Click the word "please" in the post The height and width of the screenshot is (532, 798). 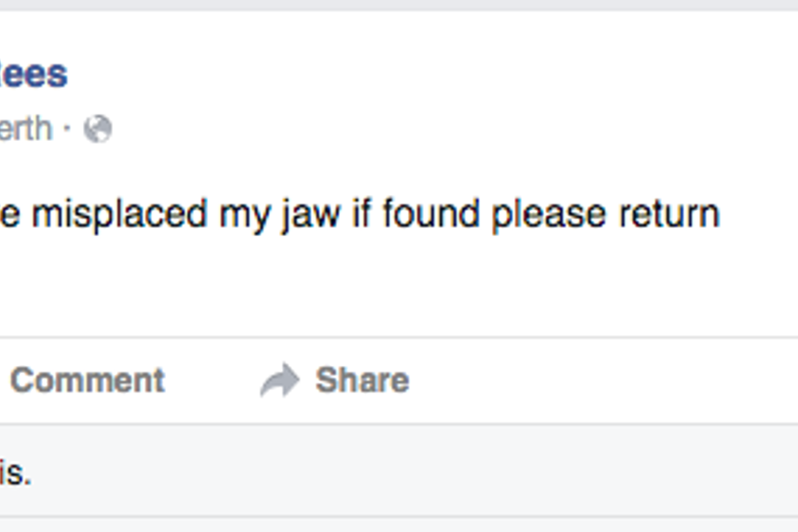tap(548, 215)
